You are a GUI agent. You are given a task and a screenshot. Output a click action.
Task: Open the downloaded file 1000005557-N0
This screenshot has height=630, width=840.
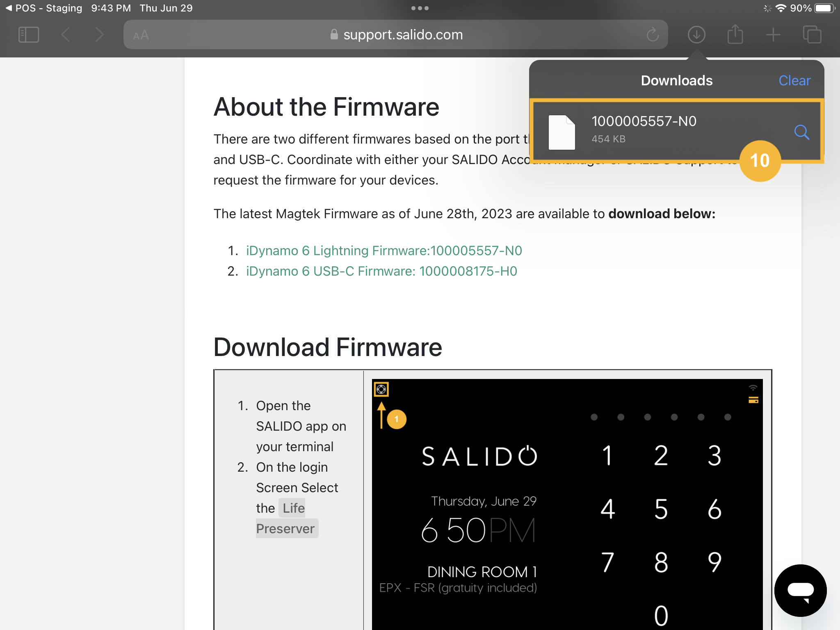click(677, 131)
